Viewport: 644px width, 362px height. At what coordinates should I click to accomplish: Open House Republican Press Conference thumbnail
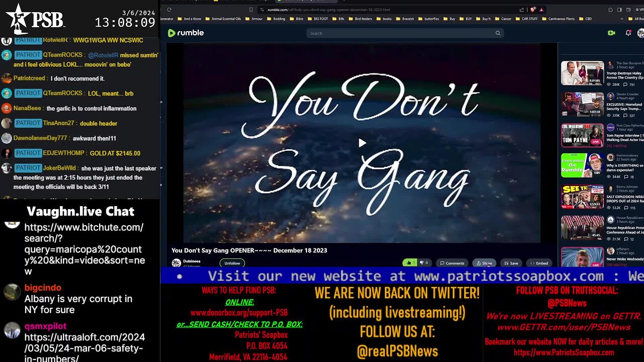click(582, 228)
